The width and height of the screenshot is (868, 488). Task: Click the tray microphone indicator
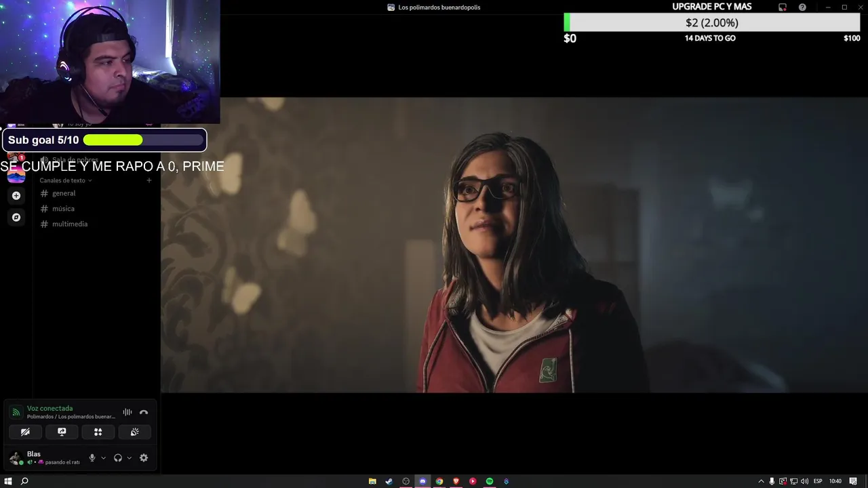coord(772,481)
